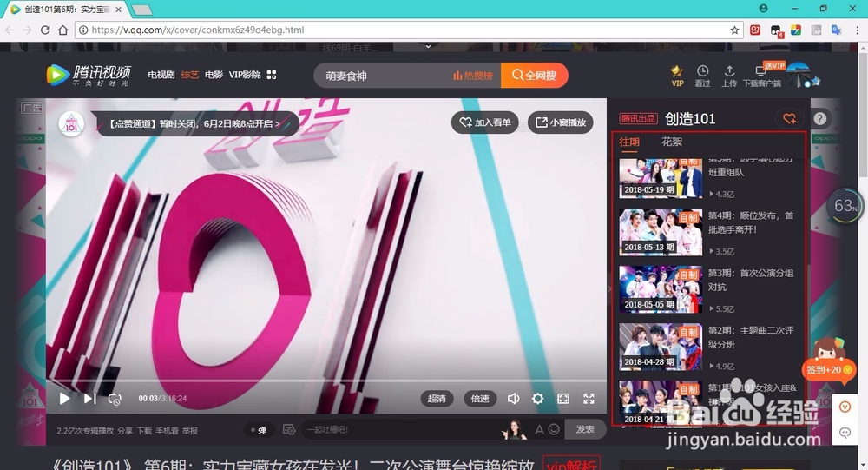Image resolution: width=868 pixels, height=470 pixels.
Task: Open the 热搜榜 hot search list
Action: pos(473,76)
